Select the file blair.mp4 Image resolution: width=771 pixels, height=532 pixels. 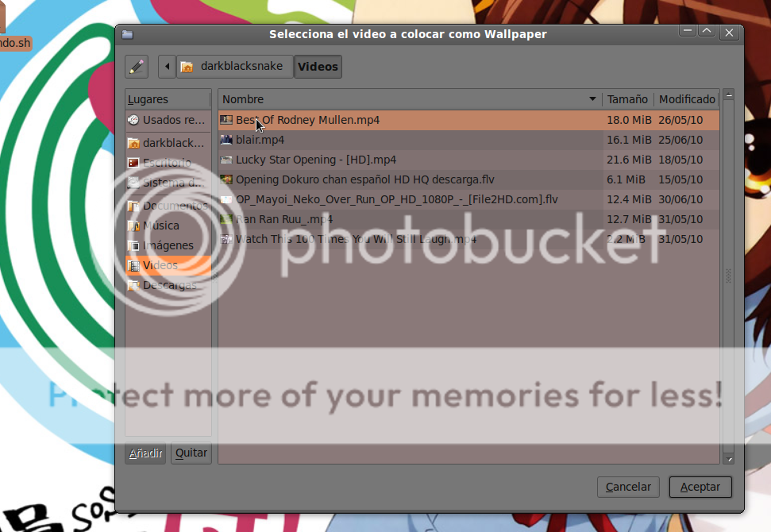(260, 140)
